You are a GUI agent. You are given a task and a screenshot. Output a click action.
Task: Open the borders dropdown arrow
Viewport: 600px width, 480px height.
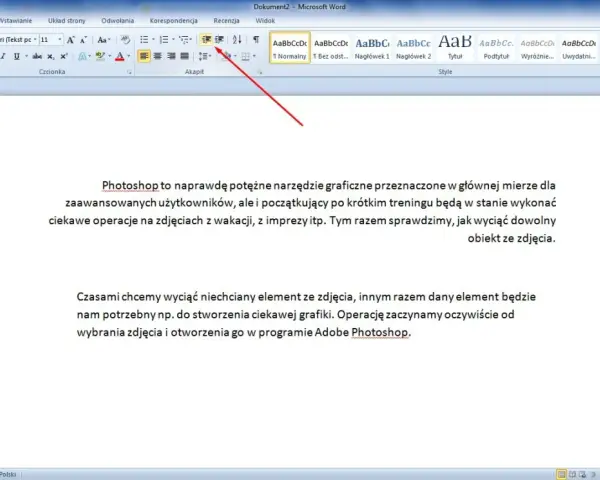point(254,57)
